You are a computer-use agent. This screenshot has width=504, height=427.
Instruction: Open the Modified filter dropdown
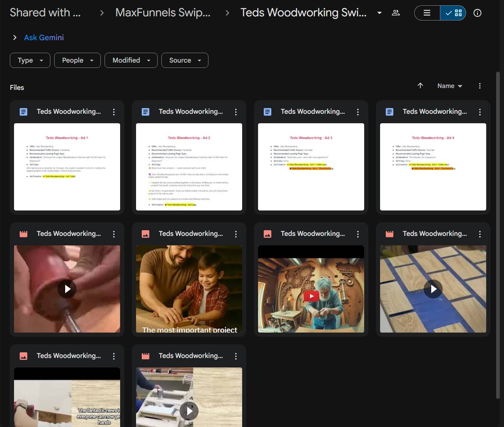tap(131, 60)
